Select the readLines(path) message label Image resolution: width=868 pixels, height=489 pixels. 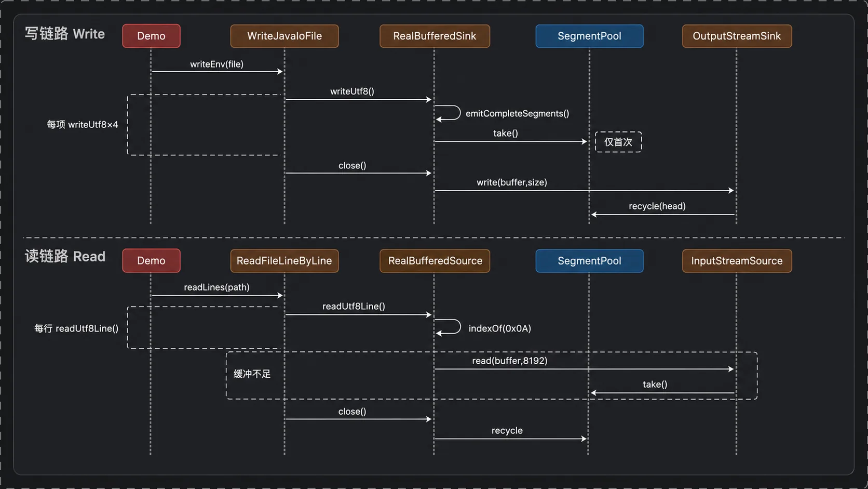pos(216,287)
